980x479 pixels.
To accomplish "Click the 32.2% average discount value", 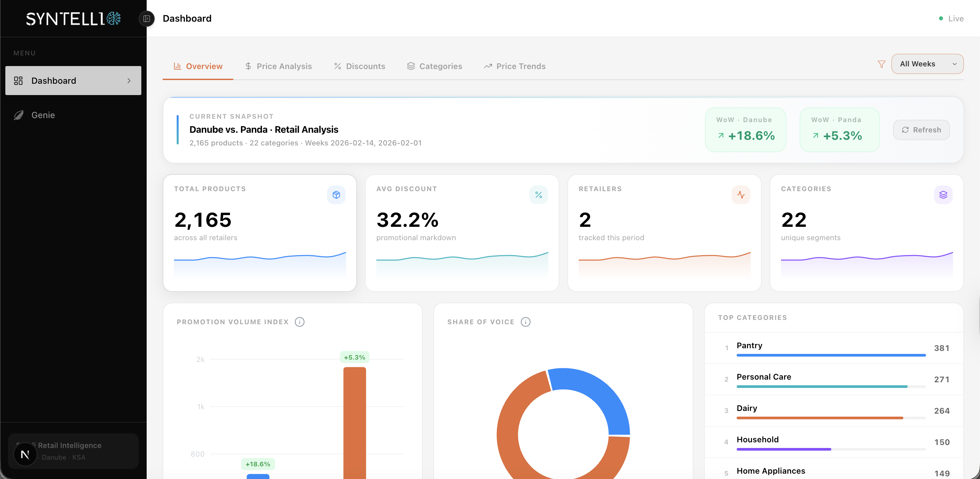I will click(407, 220).
